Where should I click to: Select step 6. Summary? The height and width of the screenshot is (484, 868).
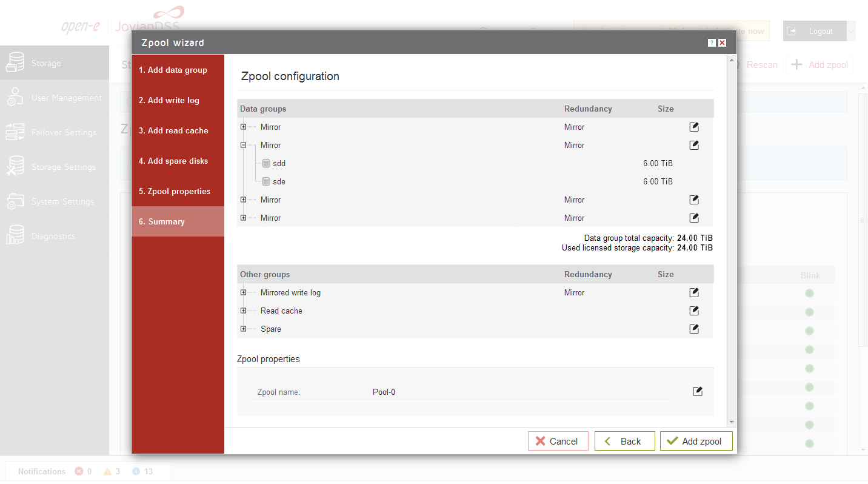tap(178, 221)
